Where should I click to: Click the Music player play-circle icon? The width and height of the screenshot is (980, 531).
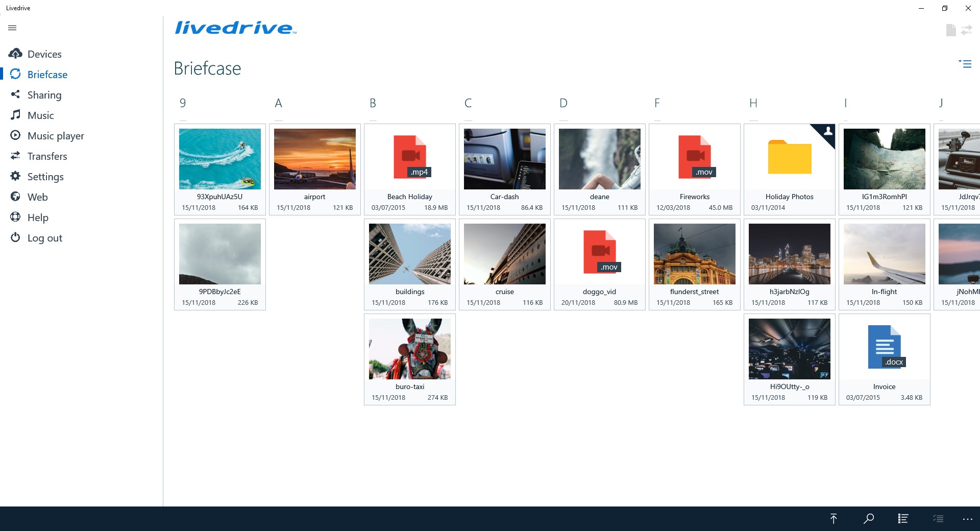[x=15, y=135]
